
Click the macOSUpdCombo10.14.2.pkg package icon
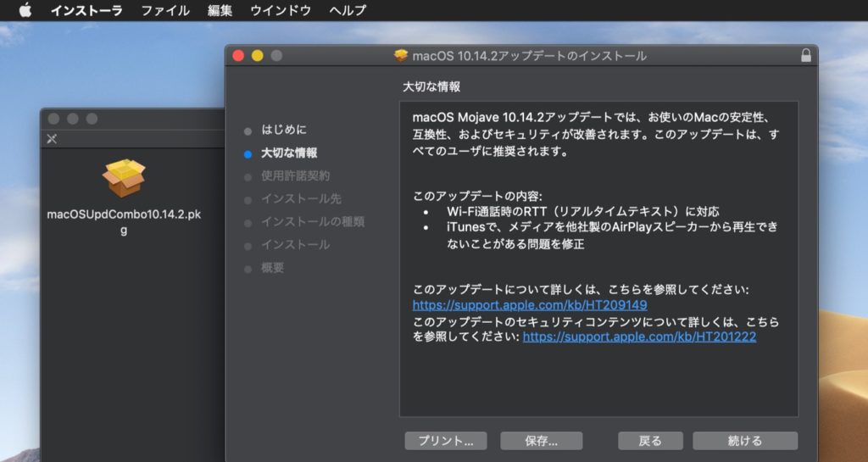point(124,179)
